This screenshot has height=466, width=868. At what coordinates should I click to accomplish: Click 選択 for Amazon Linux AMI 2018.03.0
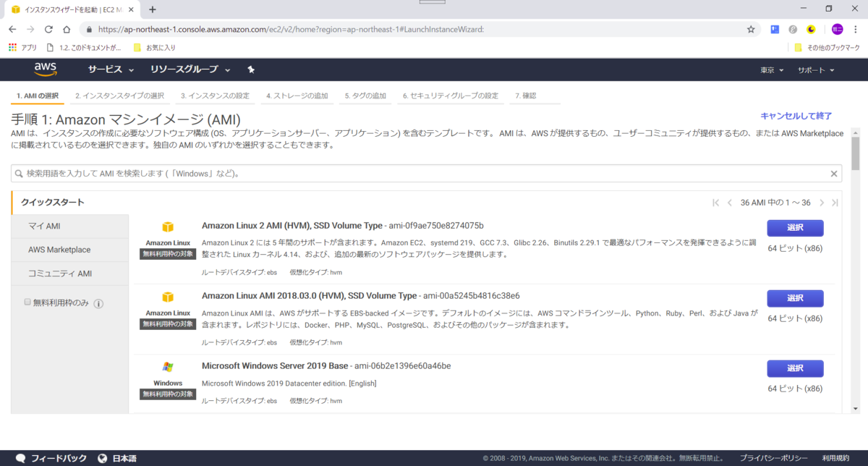pos(795,298)
